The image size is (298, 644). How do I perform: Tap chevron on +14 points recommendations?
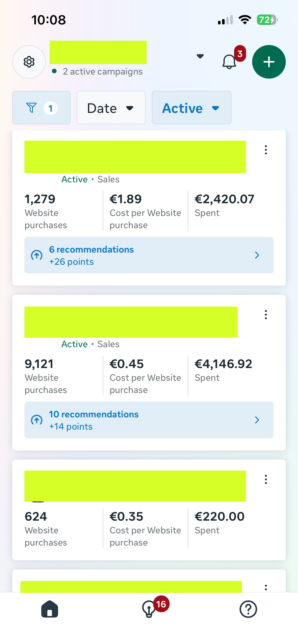(257, 420)
